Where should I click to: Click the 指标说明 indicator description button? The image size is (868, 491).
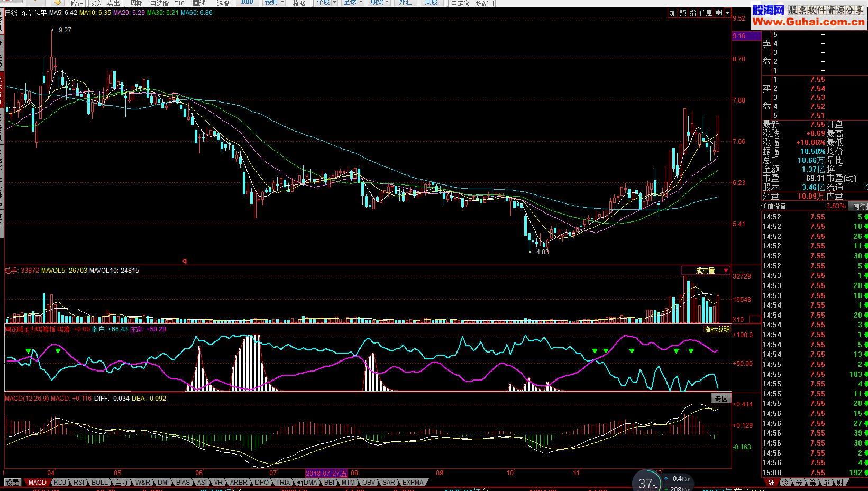pyautogui.click(x=717, y=329)
